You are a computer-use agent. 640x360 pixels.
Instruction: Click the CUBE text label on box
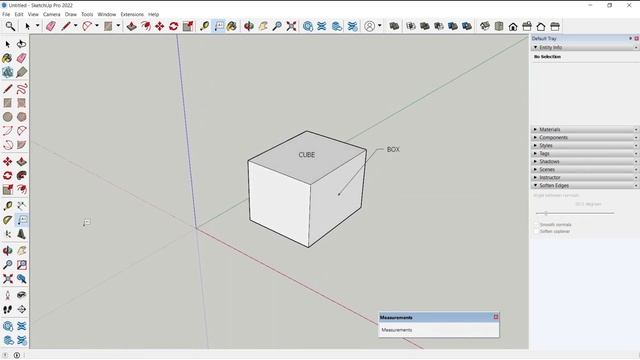[x=307, y=155]
